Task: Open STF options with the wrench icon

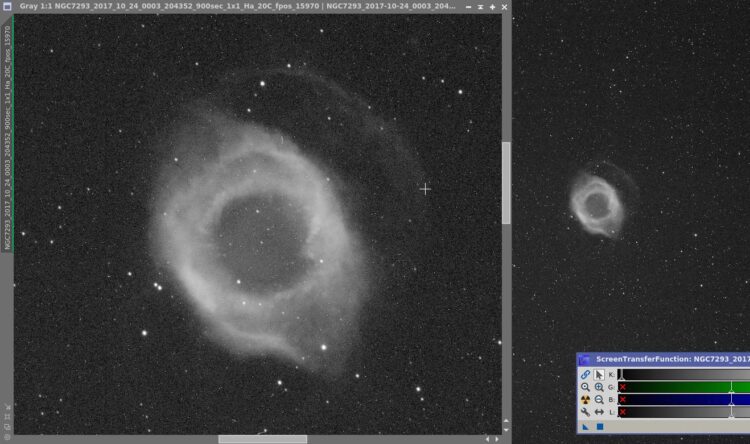Action: click(585, 412)
